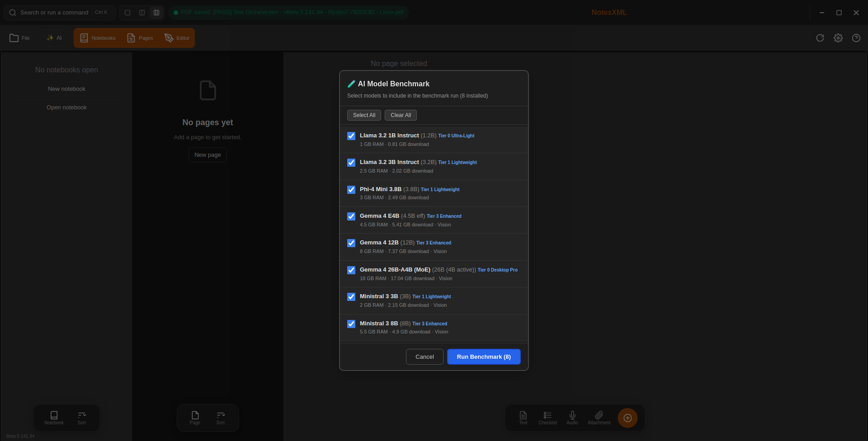This screenshot has width=868, height=441.
Task: Click the PDF saved status notification
Action: (289, 12)
